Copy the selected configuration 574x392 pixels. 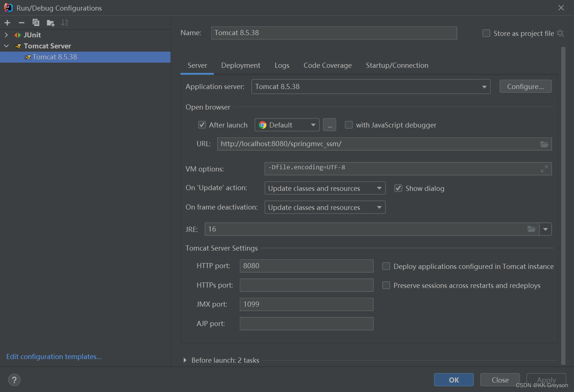[x=36, y=23]
